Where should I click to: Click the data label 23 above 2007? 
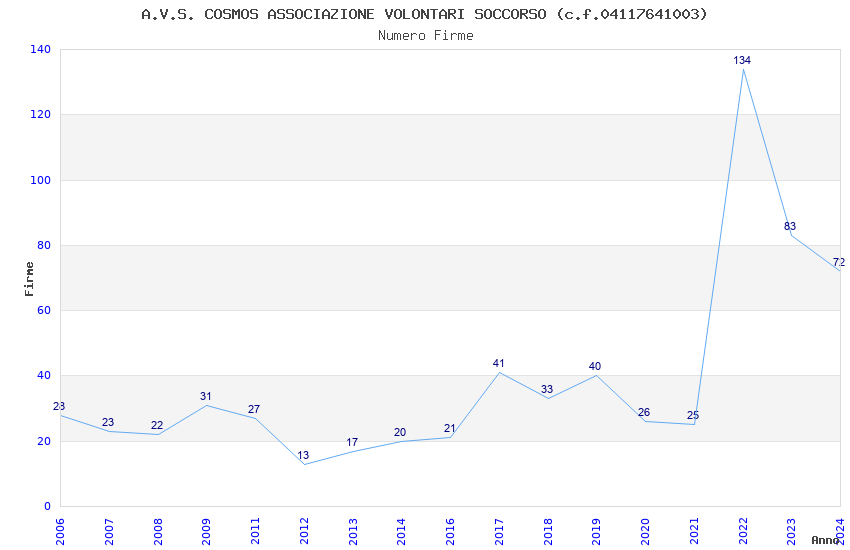pyautogui.click(x=108, y=422)
